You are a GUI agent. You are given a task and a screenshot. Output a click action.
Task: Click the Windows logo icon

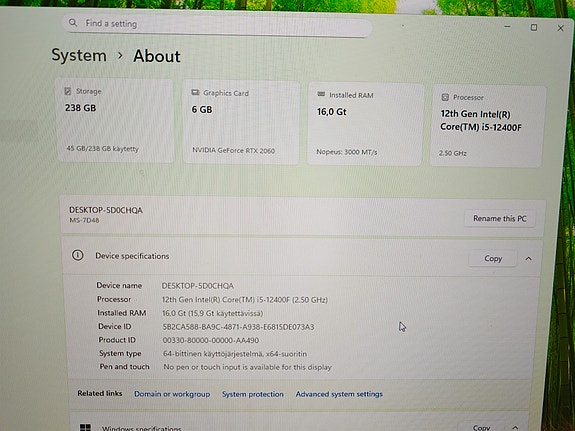coord(85,428)
